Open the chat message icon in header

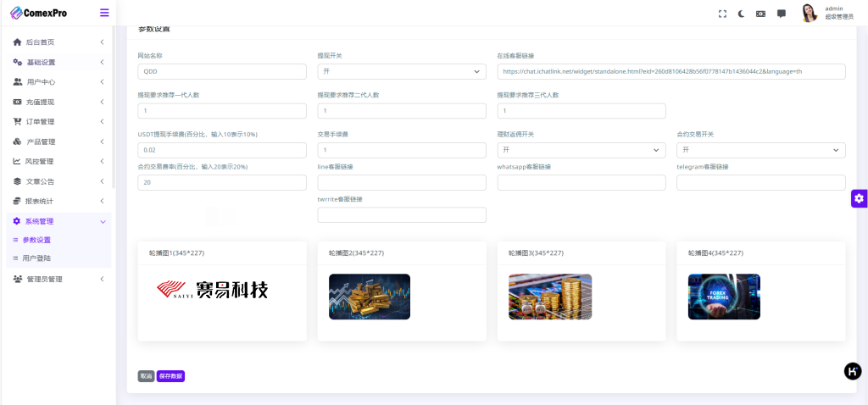click(781, 14)
